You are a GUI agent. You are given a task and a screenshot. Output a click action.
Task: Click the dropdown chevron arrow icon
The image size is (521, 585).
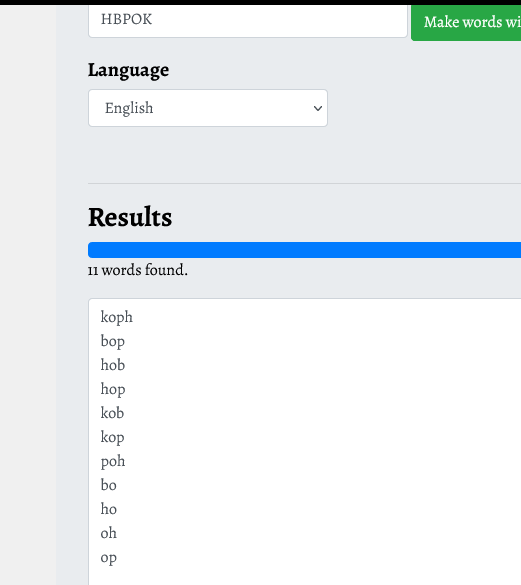pos(318,109)
